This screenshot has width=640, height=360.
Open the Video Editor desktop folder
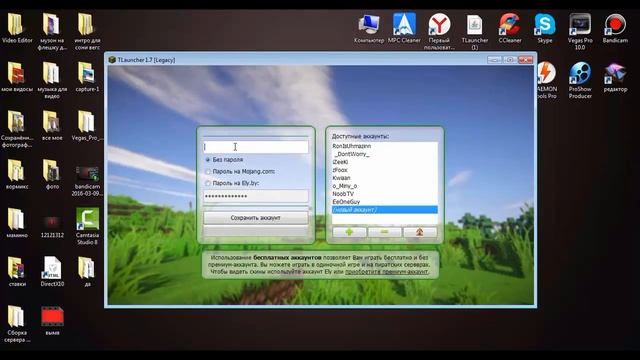point(17,28)
